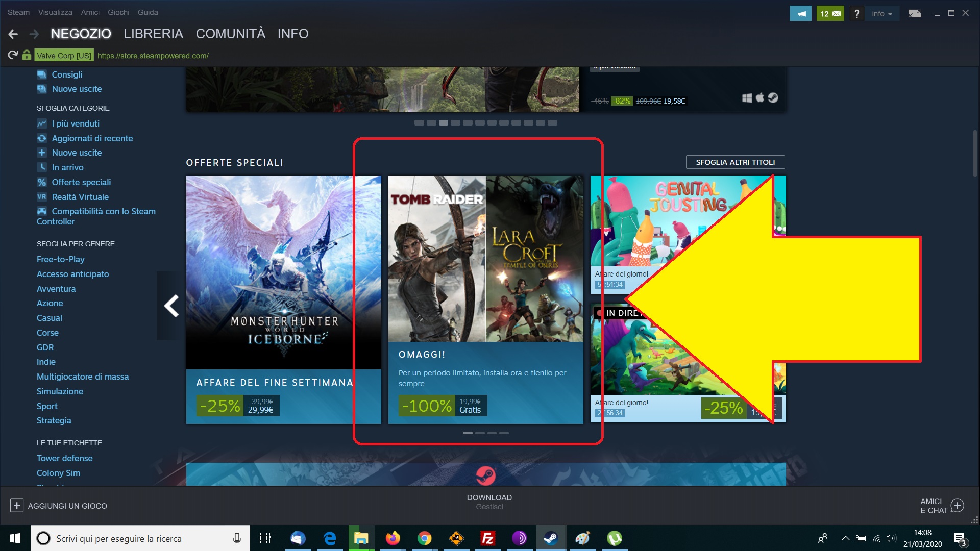Switch to the LIBRERIA tab
The height and width of the screenshot is (551, 980).
(x=153, y=34)
